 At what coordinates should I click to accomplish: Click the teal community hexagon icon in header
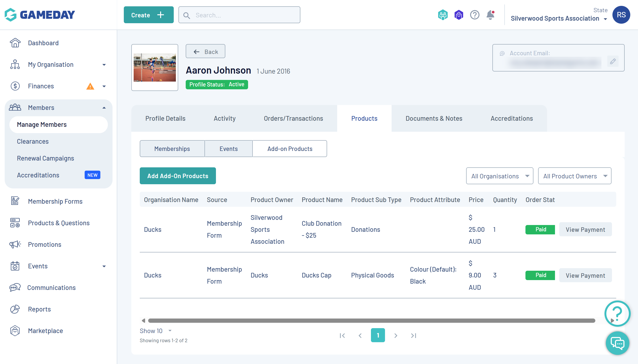[443, 15]
